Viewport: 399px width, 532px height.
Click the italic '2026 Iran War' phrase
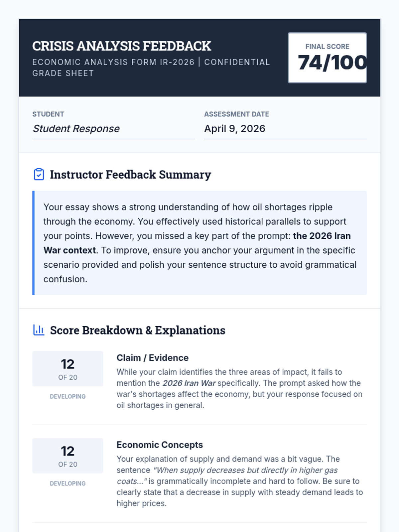click(189, 383)
